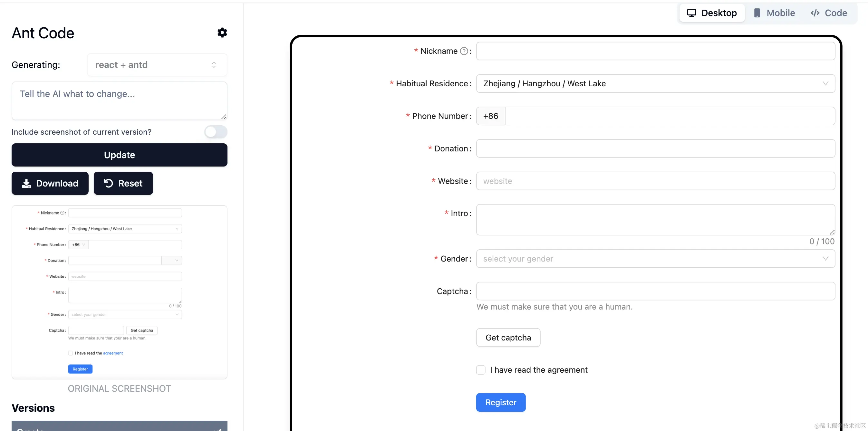868x431 pixels.
Task: Click the Intro textarea resize handle
Action: [832, 232]
